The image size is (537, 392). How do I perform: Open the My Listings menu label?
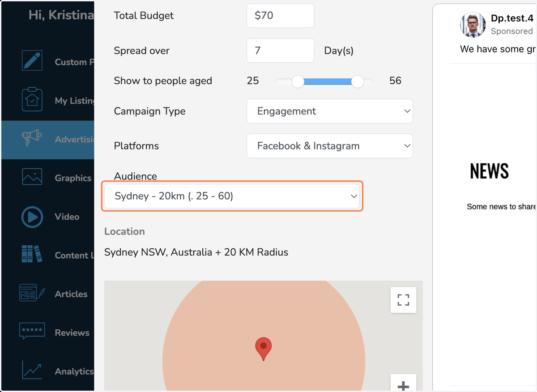[x=74, y=101]
